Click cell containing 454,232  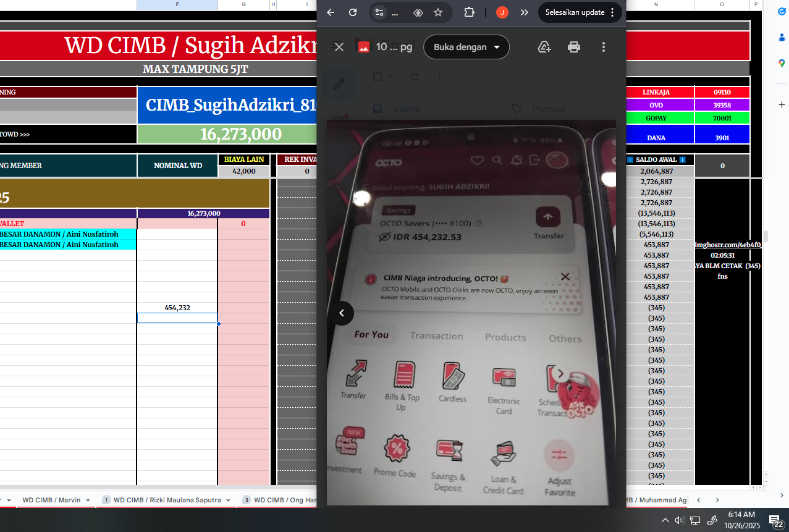click(177, 308)
